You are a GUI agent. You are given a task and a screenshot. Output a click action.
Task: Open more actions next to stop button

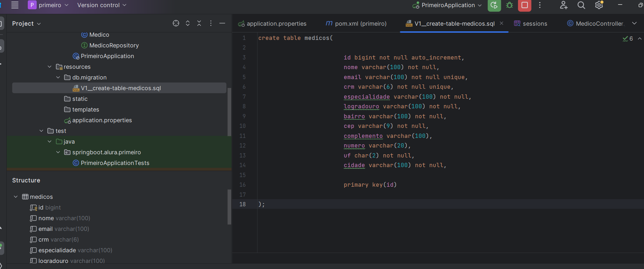tap(540, 5)
